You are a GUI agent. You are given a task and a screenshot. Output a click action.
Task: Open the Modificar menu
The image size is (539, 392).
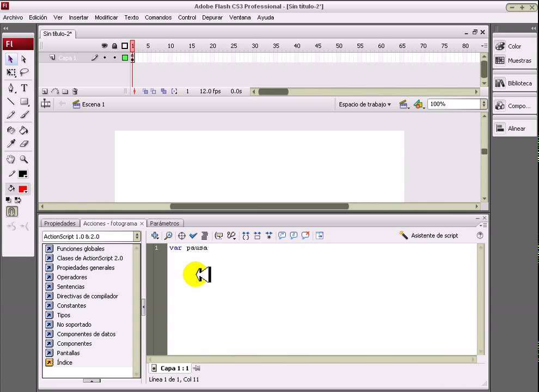tap(106, 17)
